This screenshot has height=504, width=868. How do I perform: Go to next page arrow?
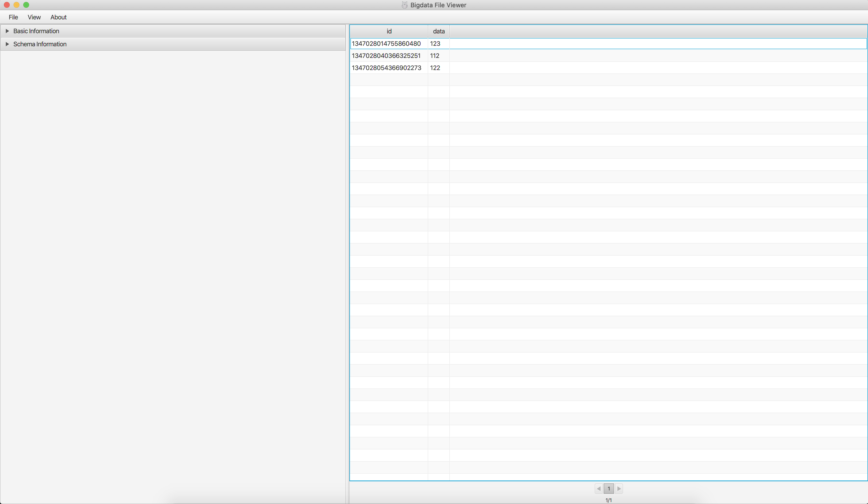(x=619, y=488)
